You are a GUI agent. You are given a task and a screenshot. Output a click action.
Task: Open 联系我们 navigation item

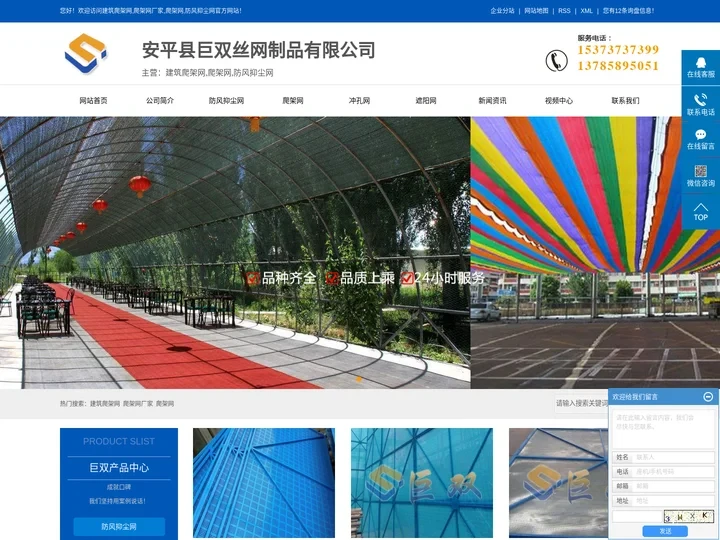[625, 101]
